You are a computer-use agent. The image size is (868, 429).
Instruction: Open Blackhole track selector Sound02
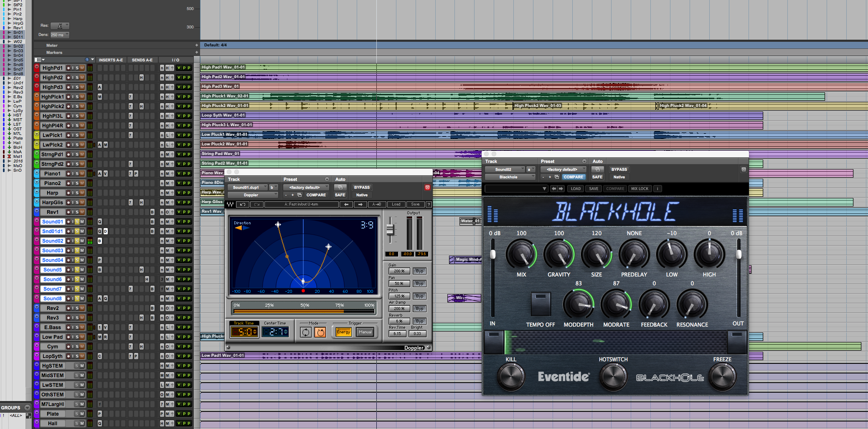(x=505, y=170)
